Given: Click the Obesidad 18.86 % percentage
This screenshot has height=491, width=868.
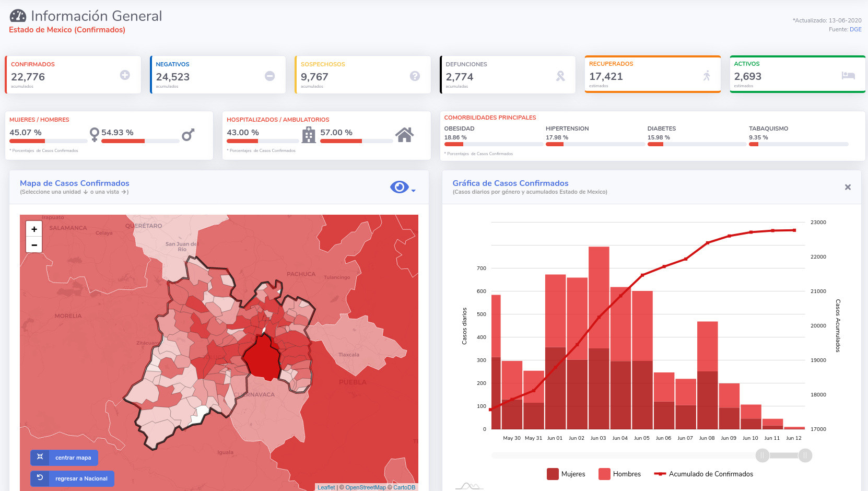Looking at the screenshot, I should (x=455, y=137).
